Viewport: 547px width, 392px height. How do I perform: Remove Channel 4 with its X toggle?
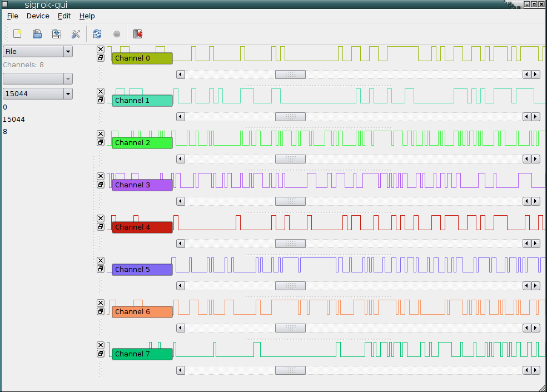tap(101, 218)
